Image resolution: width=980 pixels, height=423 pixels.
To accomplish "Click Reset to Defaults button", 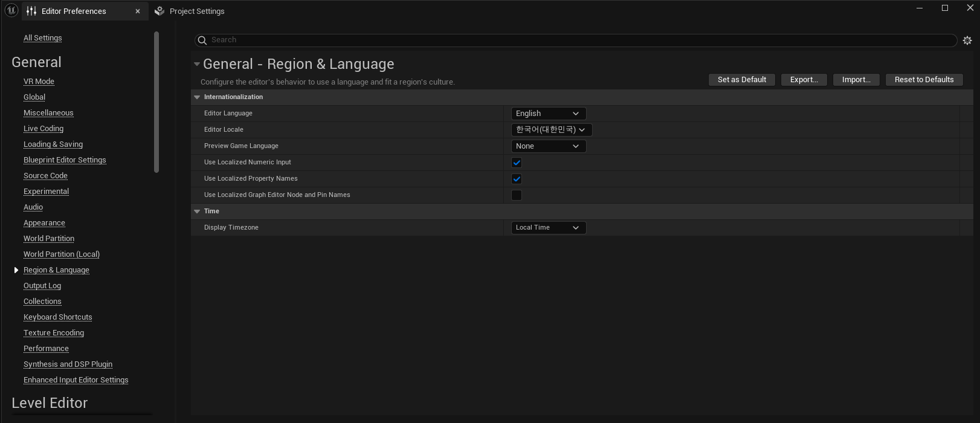I will 924,80.
